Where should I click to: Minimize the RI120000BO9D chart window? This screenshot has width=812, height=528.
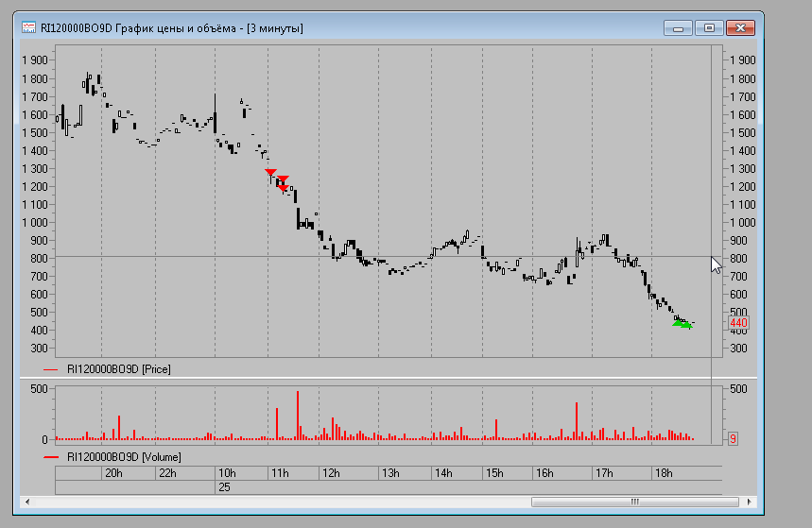[678, 28]
